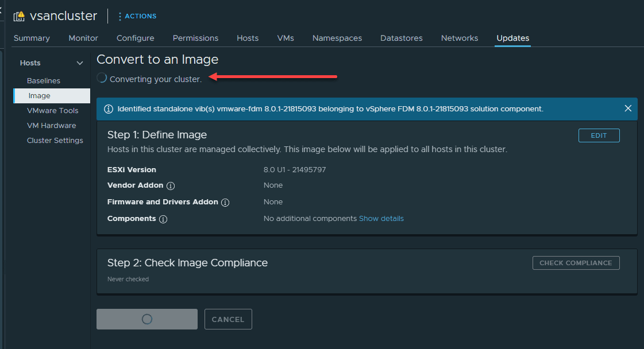Click the Edit button for Define Image

[x=599, y=135]
